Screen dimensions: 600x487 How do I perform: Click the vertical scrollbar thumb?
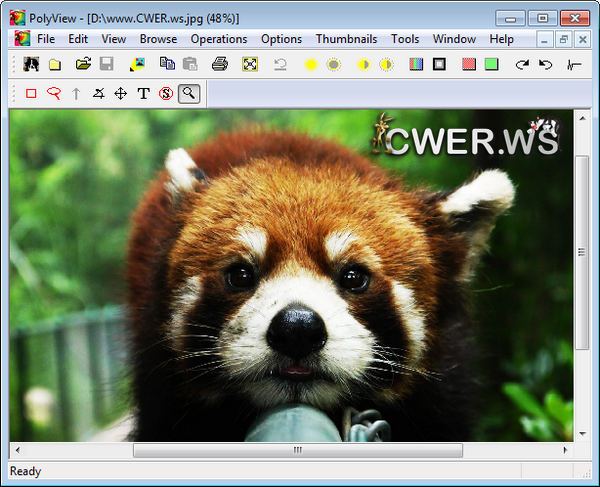pyautogui.click(x=582, y=252)
